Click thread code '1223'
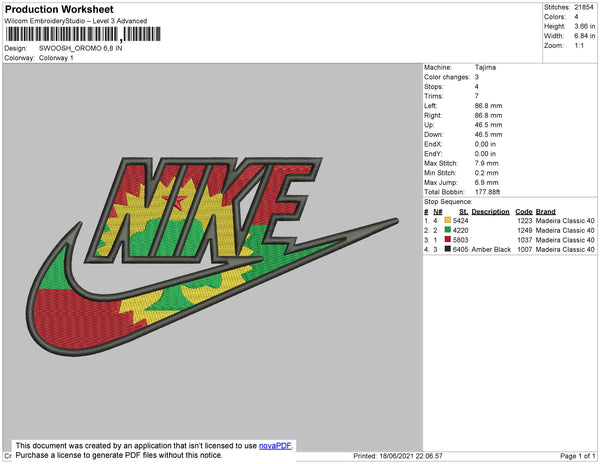This screenshot has height=464, width=600. point(525,221)
